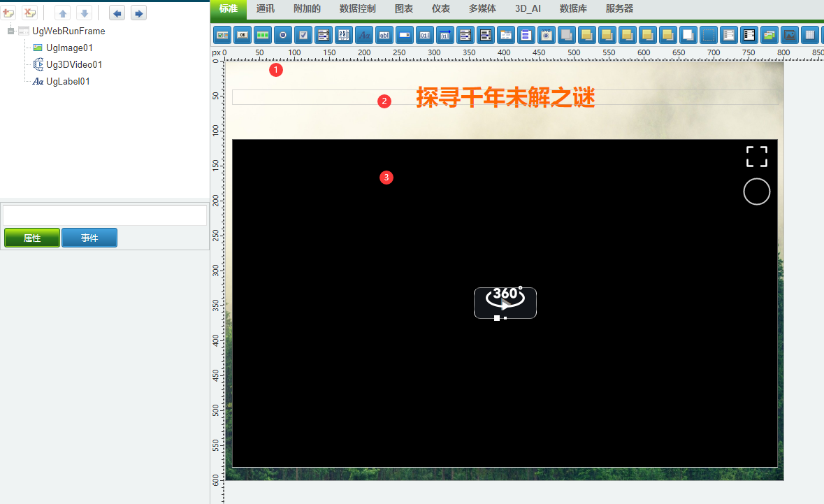Select the tabbed page control component tool
This screenshot has width=824, height=504.
point(506,35)
